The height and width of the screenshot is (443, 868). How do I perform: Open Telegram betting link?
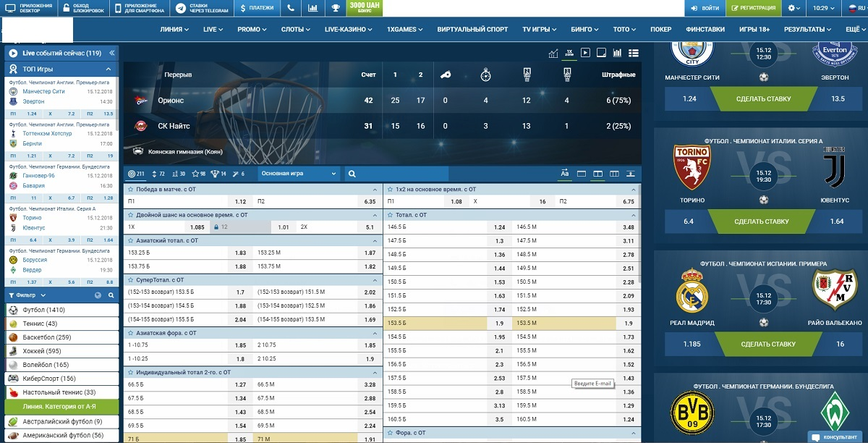(202, 8)
